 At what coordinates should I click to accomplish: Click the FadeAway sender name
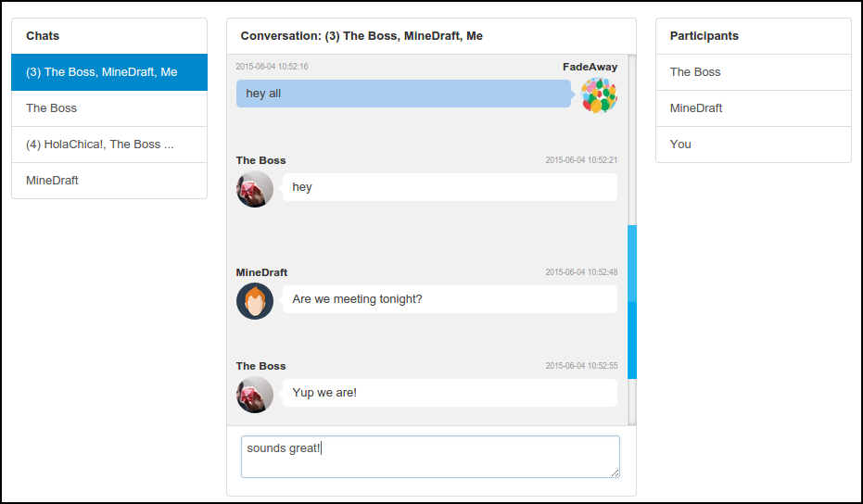[x=590, y=67]
